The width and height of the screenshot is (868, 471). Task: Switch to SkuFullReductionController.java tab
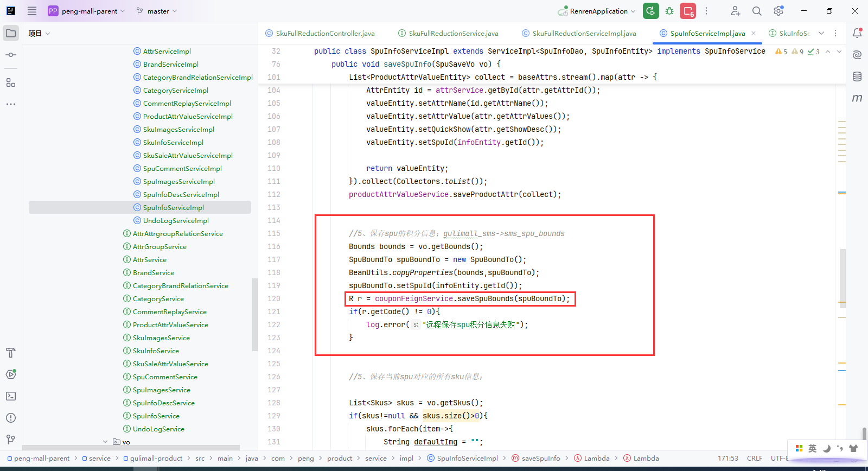coord(320,33)
